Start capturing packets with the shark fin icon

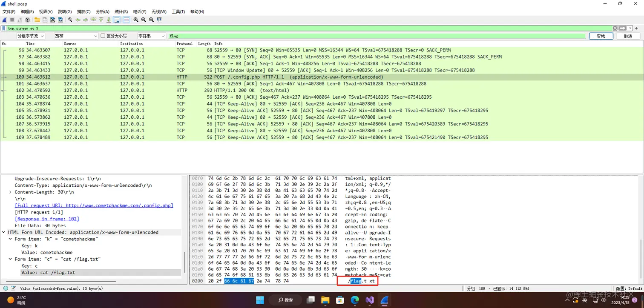tap(5, 20)
